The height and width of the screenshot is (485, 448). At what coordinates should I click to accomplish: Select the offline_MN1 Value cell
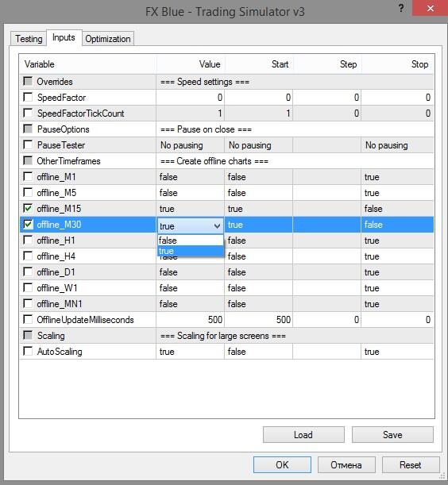(191, 304)
